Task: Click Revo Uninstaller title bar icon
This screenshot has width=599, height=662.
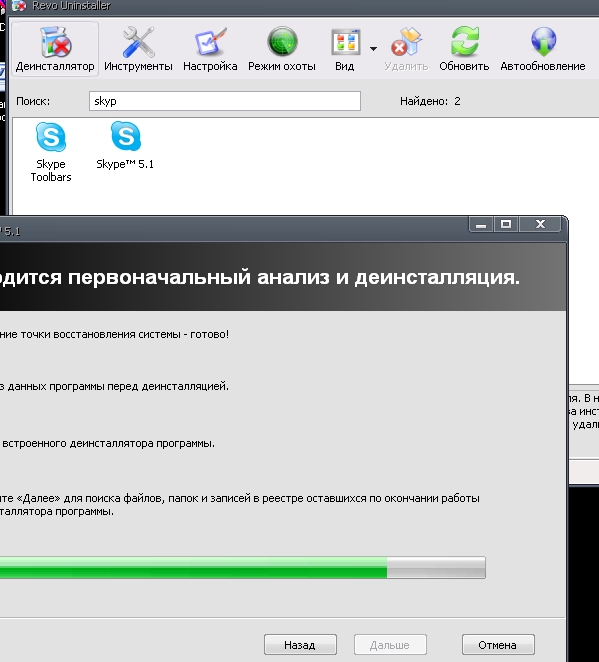Action: [19, 6]
